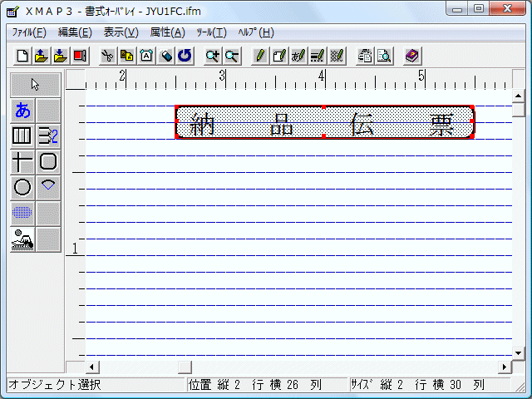Select the blue arc sector tool
532x399 pixels.
click(x=48, y=187)
